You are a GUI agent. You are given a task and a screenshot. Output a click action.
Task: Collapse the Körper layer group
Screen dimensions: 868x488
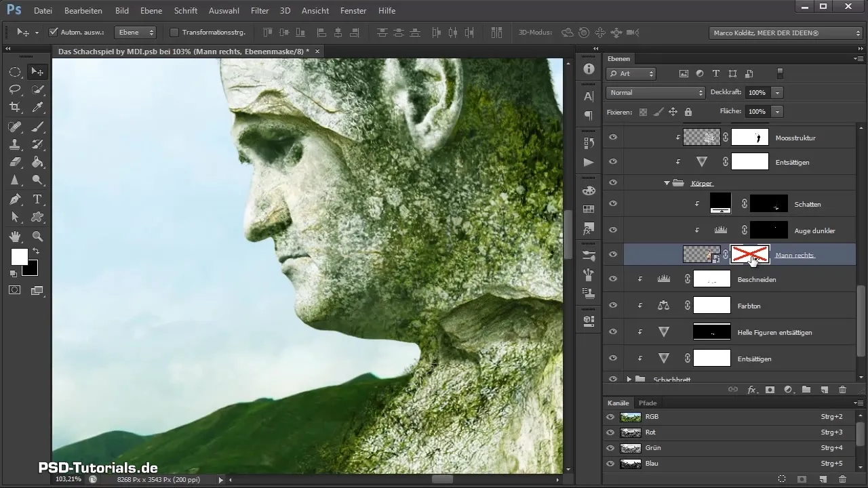667,182
